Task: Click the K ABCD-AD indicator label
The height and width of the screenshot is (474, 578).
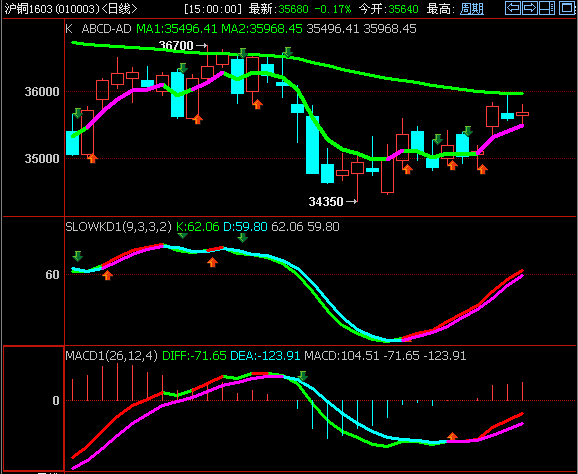Action: click(98, 29)
